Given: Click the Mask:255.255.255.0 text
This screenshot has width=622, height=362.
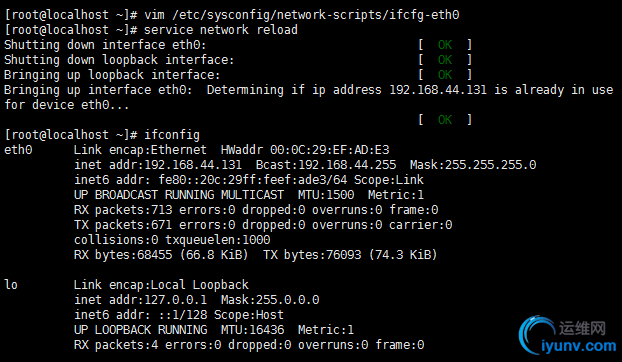Looking at the screenshot, I should pyautogui.click(x=473, y=165).
